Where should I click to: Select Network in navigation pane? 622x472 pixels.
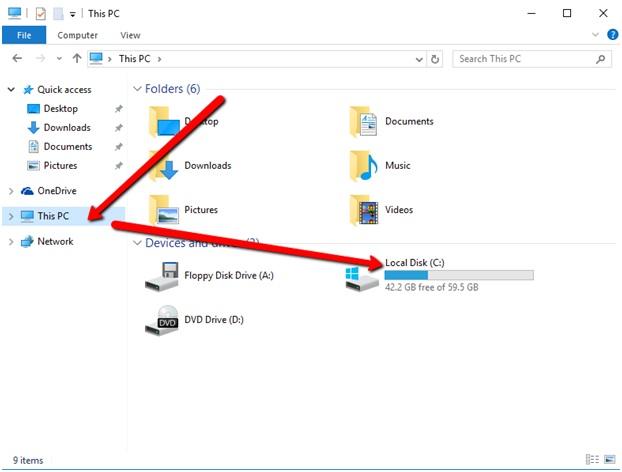coord(55,242)
